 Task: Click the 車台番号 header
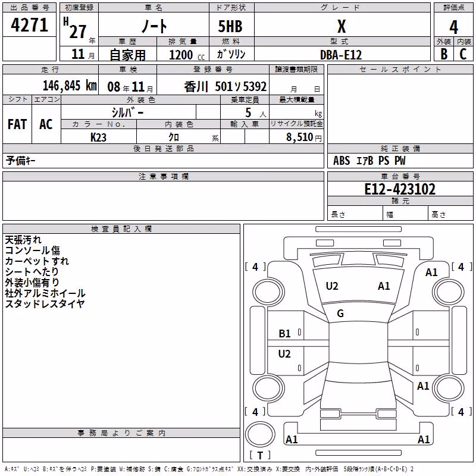pos(400,176)
